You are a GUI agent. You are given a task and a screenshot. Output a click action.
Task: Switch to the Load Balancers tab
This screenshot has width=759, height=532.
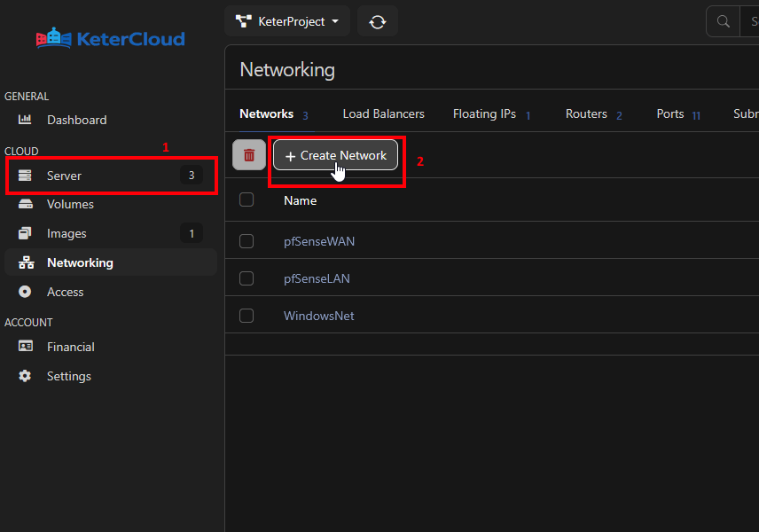point(383,113)
